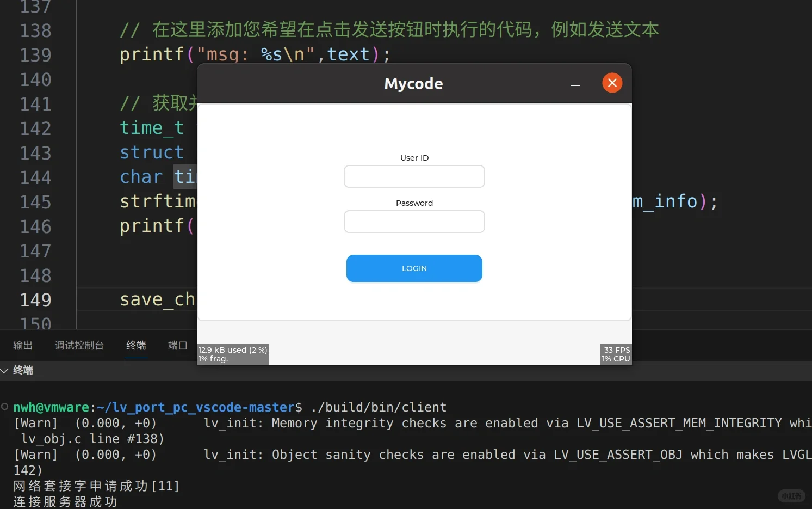Click the terminal session circle icon

[x=4, y=406]
